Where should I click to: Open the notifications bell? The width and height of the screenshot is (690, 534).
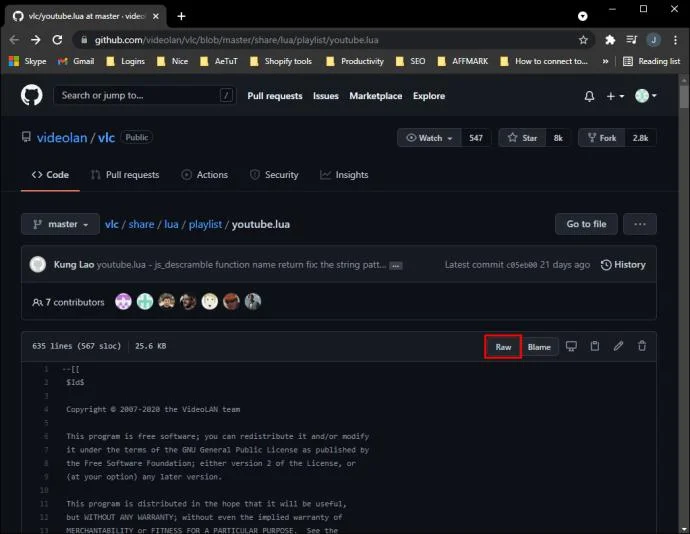click(589, 96)
